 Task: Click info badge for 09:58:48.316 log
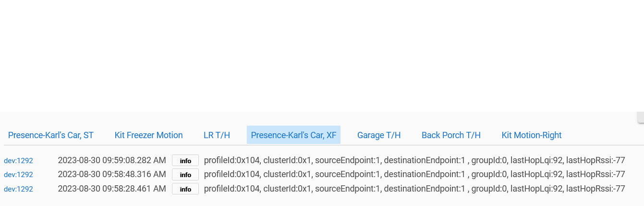185,175
